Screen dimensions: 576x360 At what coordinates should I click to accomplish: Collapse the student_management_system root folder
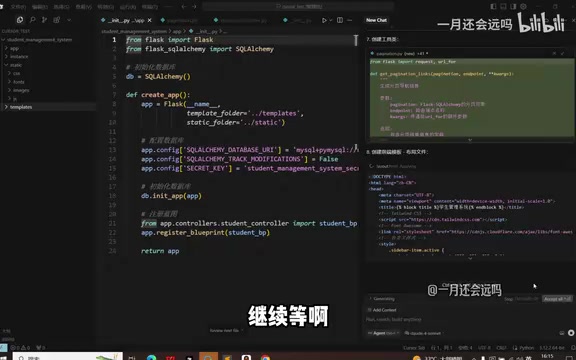point(39,39)
